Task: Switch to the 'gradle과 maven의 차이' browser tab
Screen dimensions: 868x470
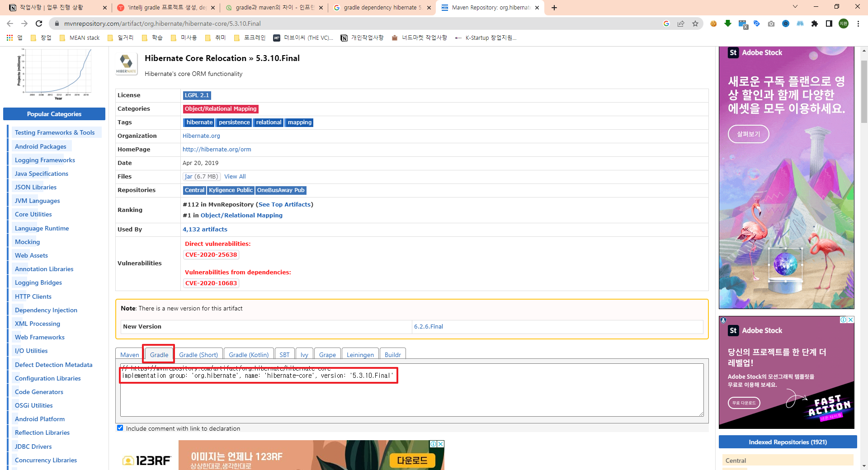Action: (x=274, y=8)
